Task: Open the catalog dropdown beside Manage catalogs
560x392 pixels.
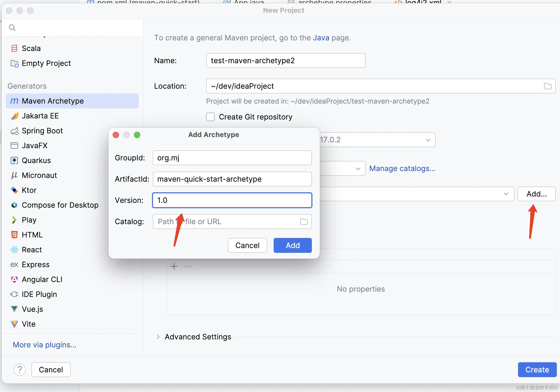Action: pos(358,169)
